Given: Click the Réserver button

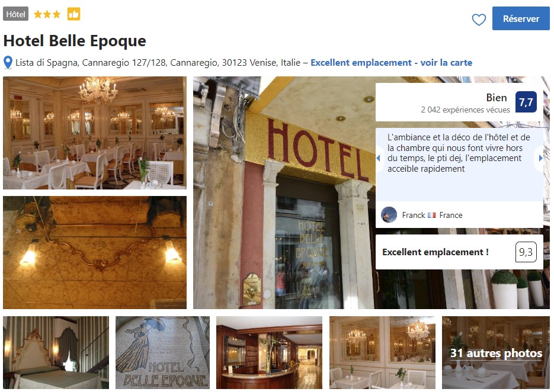Looking at the screenshot, I should click(521, 18).
